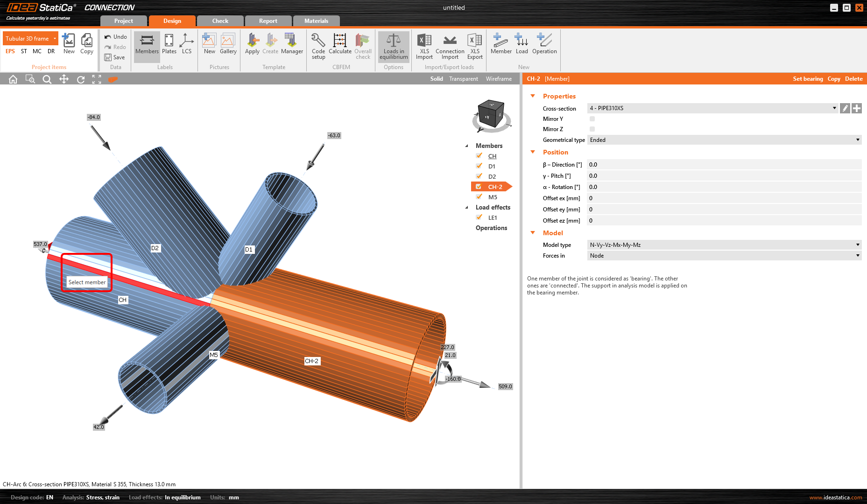The width and height of the screenshot is (867, 504).
Task: Toggle Loads in equilibrium option
Action: point(394,46)
